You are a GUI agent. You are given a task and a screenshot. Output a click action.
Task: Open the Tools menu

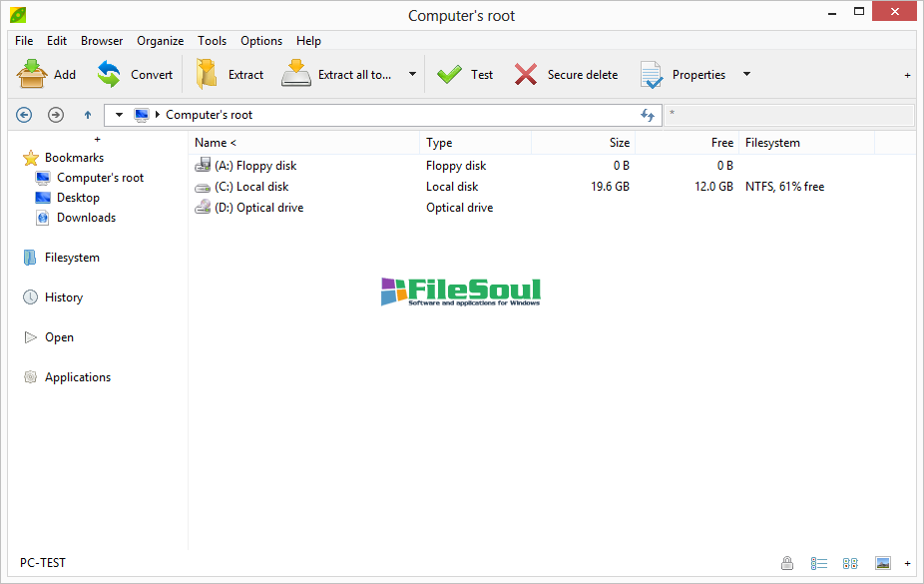(x=213, y=41)
